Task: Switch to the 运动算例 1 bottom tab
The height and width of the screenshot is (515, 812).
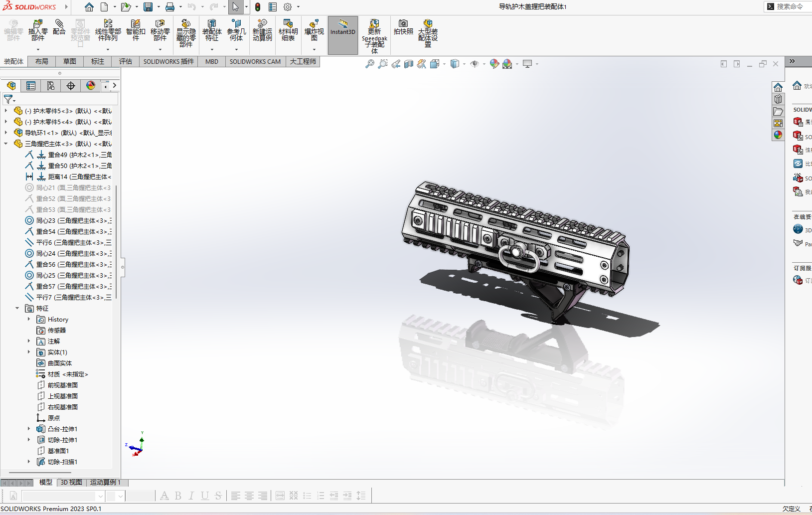Action: [x=105, y=482]
